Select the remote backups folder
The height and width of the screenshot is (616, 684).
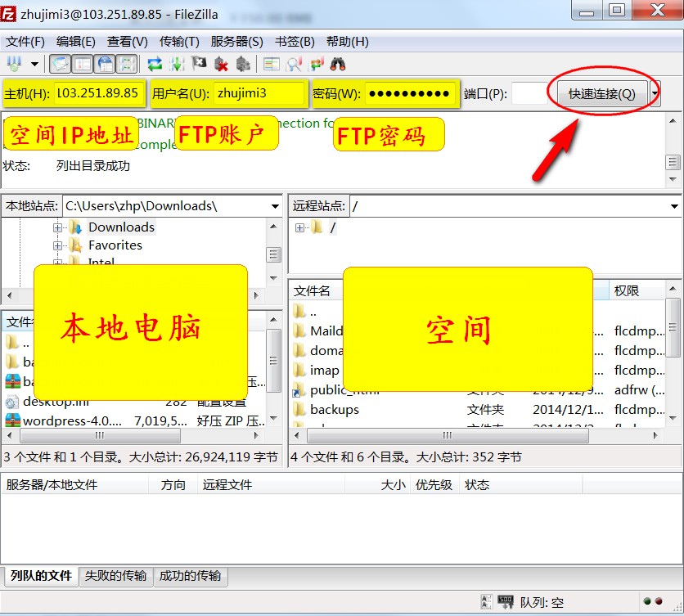335,409
